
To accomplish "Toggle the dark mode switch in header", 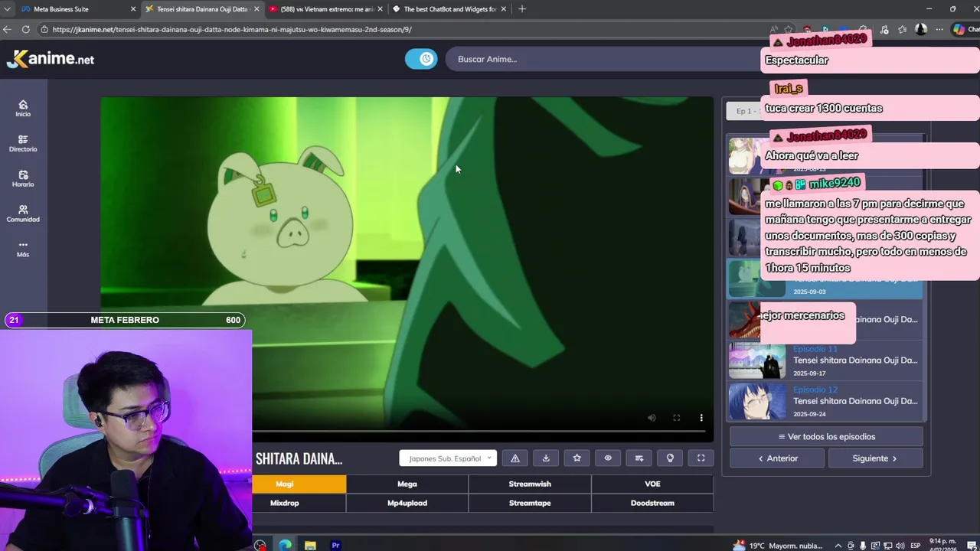I will [421, 59].
